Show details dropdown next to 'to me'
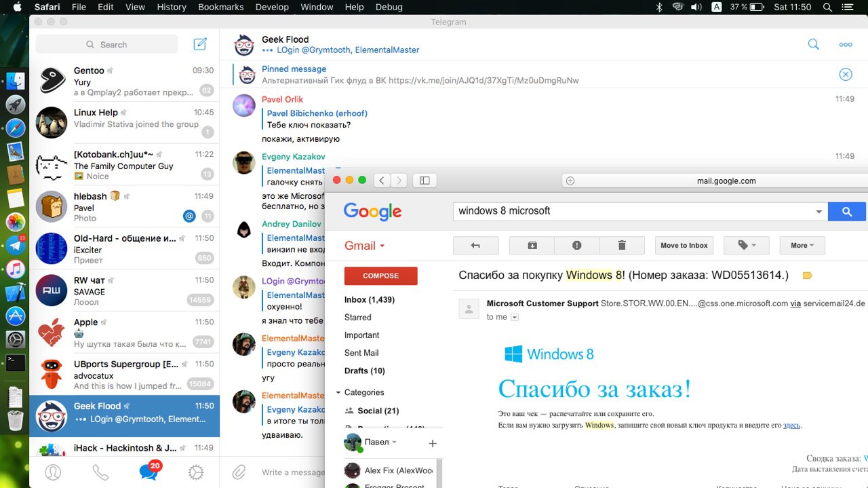Image resolution: width=868 pixels, height=488 pixels. coord(515,317)
